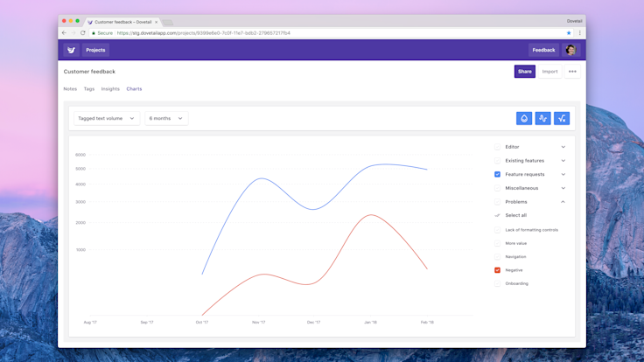Click the Dovetail logo icon

point(72,50)
